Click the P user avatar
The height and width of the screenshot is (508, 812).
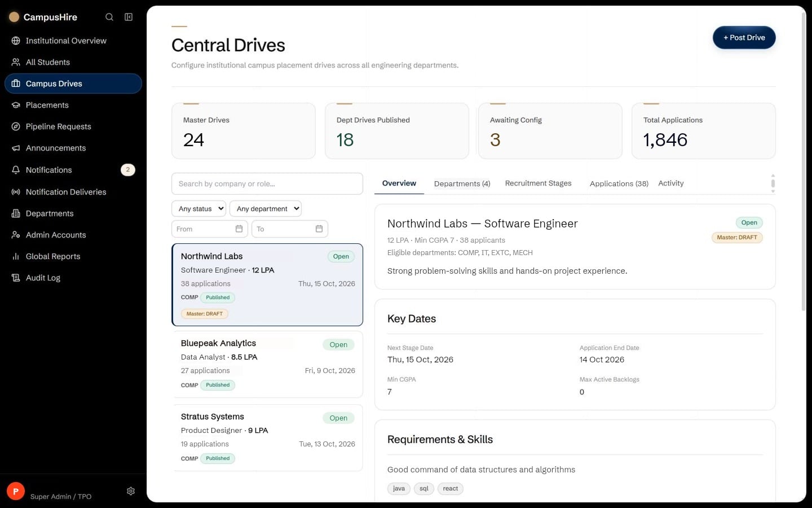[x=16, y=491]
